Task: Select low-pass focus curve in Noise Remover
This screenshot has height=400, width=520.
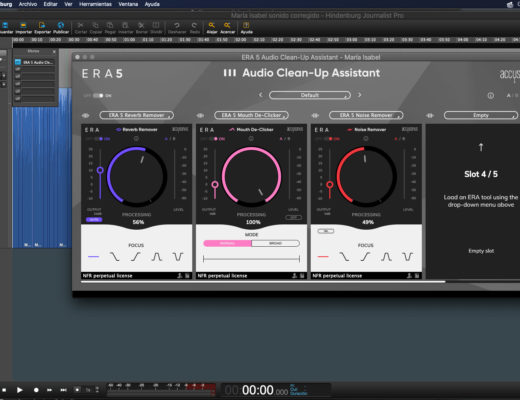Action: click(344, 257)
